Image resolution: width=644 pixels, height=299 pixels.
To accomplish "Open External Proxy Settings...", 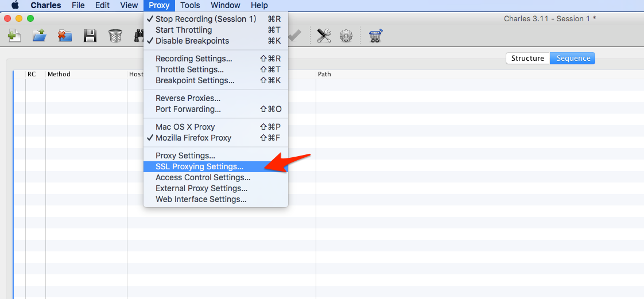I will 216,188.
